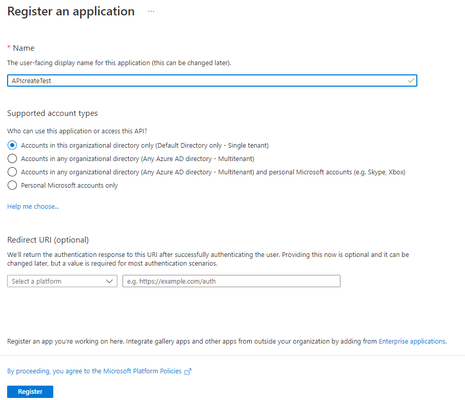Image resolution: width=465 pixels, height=400 pixels.
Task: Open the ellipsis menu beside Register an application
Action: [x=151, y=11]
